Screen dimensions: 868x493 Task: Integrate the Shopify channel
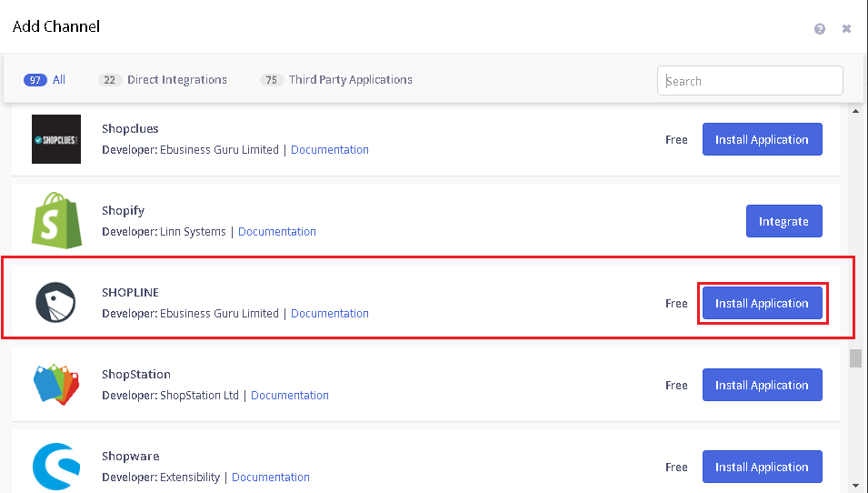(x=783, y=221)
